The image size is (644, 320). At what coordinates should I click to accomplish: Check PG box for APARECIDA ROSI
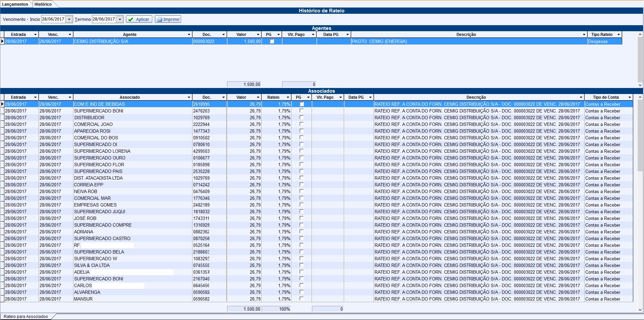[302, 131]
